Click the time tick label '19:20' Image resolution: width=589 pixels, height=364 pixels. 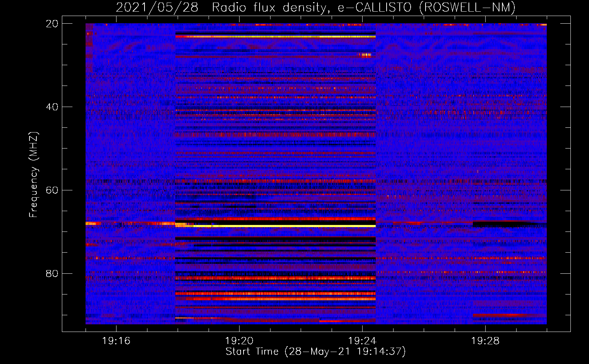pyautogui.click(x=239, y=341)
